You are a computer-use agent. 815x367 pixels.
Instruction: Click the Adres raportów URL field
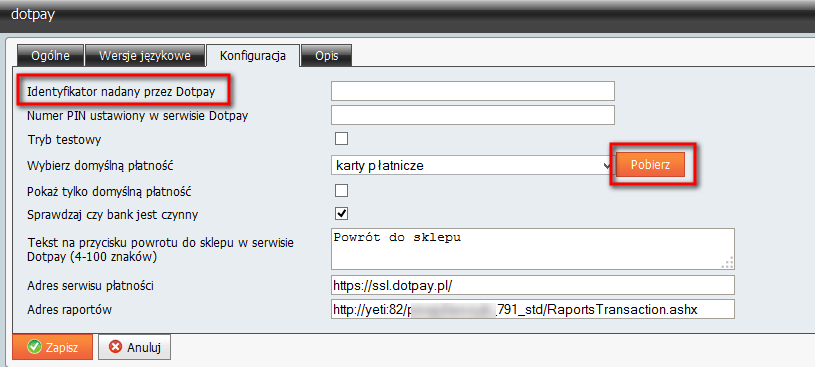pyautogui.click(x=532, y=309)
